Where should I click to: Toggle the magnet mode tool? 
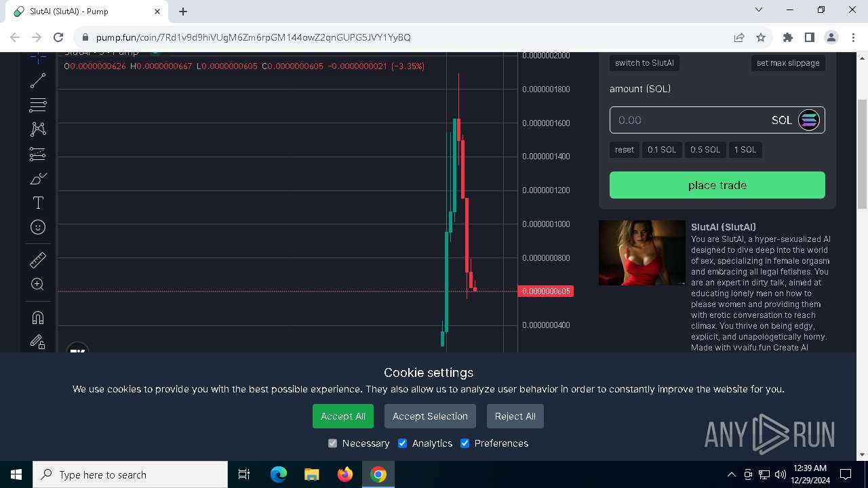tap(38, 317)
